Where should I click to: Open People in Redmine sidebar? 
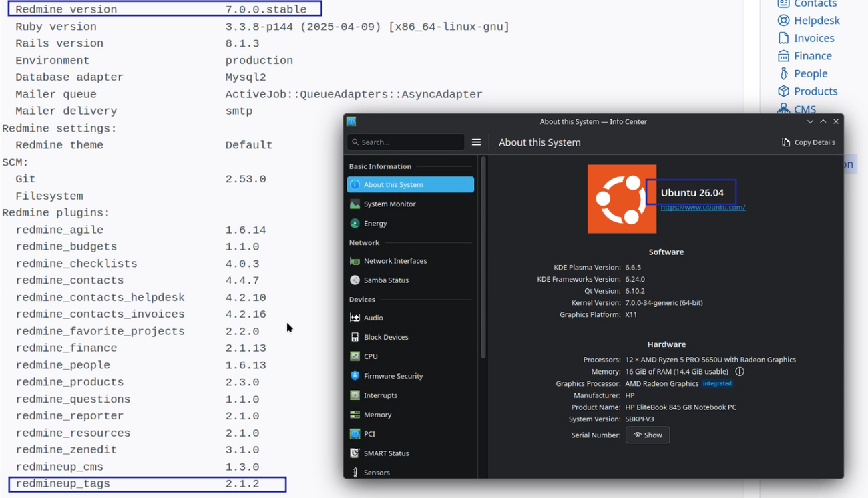click(803, 73)
